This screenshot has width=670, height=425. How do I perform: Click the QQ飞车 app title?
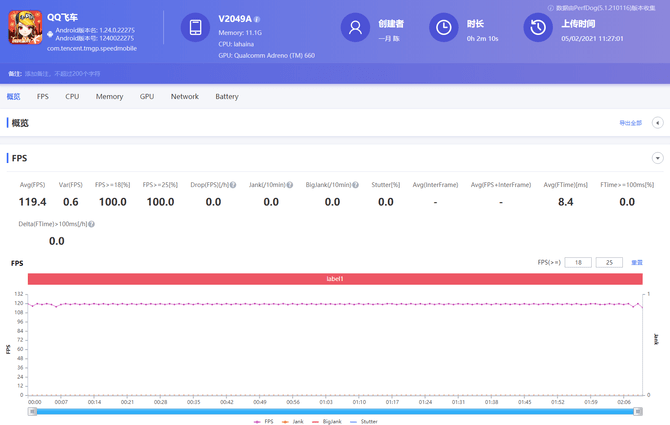(62, 17)
